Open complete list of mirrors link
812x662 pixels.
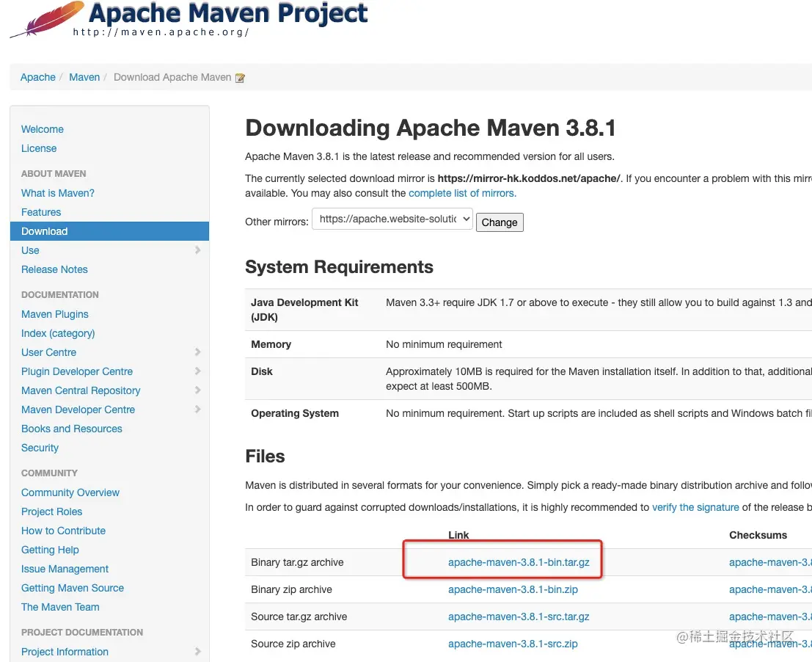click(462, 193)
